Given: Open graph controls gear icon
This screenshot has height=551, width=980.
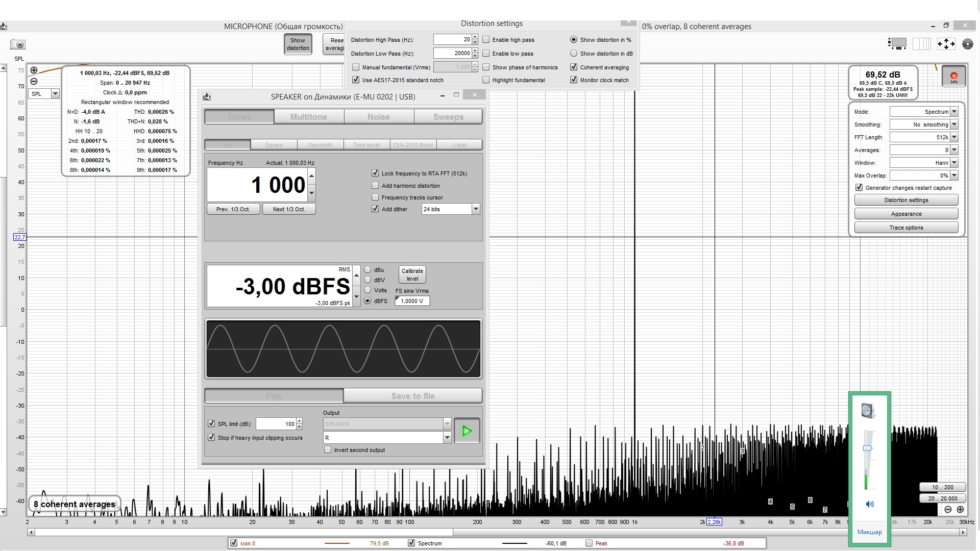Looking at the screenshot, I should (967, 44).
